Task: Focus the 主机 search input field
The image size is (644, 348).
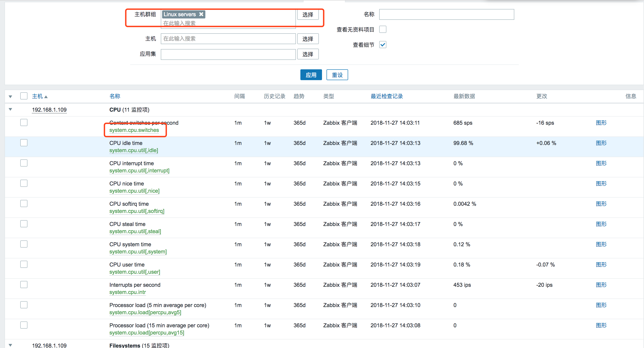Action: pyautogui.click(x=228, y=39)
